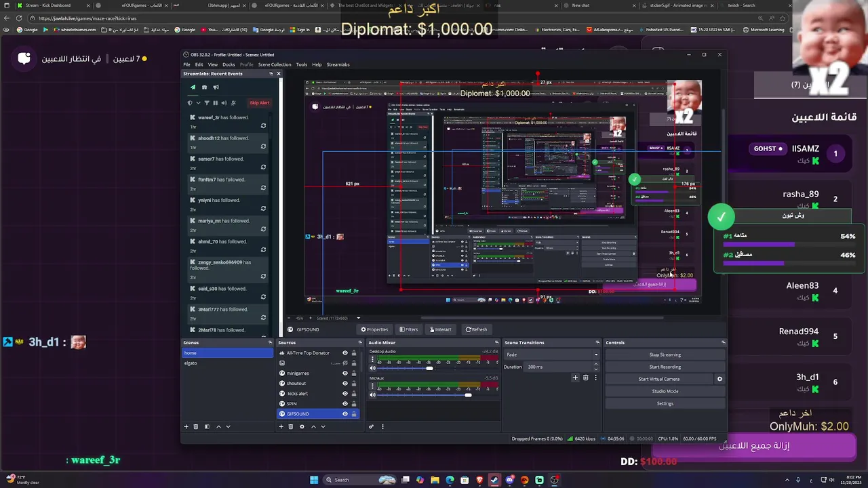This screenshot has height=488, width=868.
Task: Open source Filters button
Action: pos(408,329)
